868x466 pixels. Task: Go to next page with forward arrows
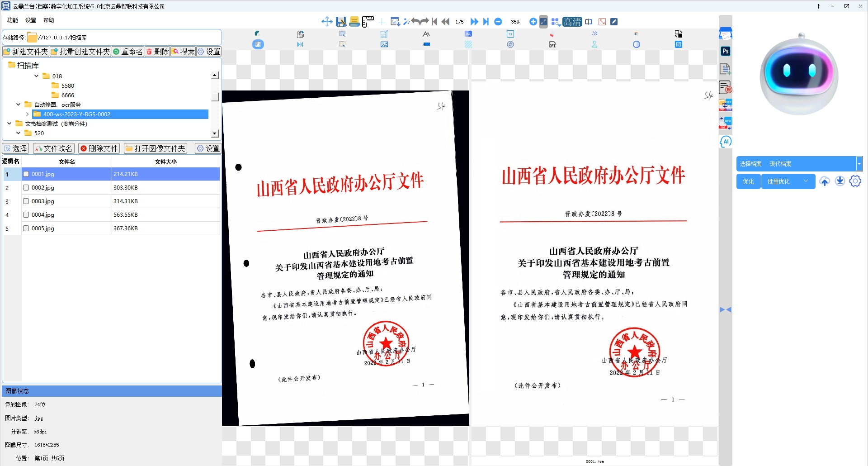[x=474, y=22]
